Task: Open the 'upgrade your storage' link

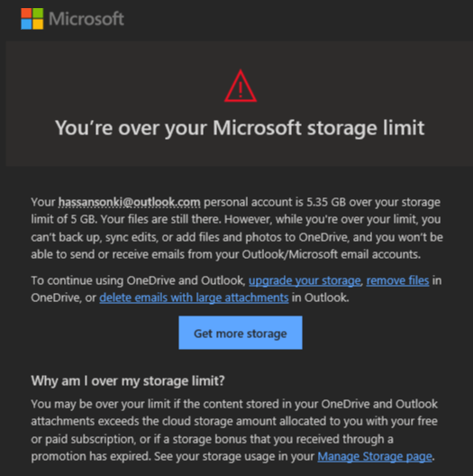Action: point(305,280)
